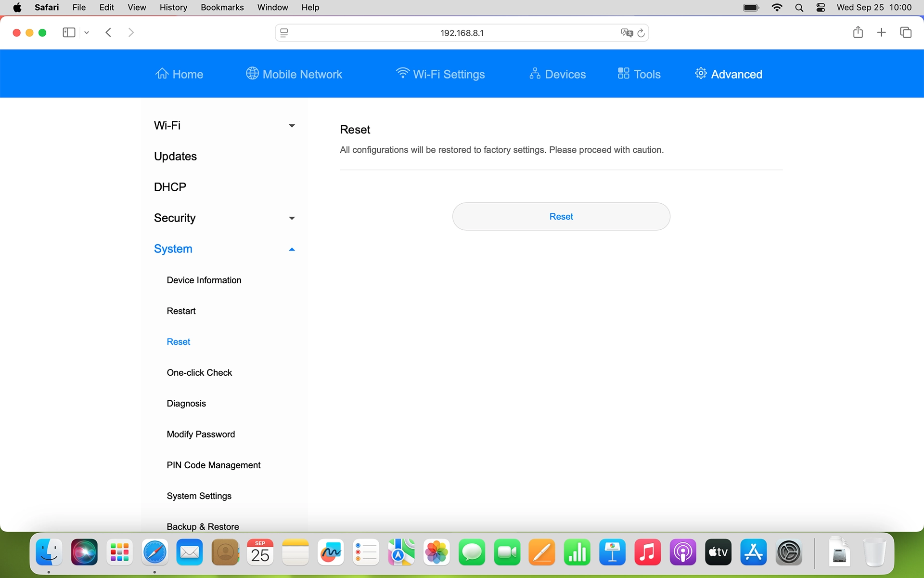
Task: Collapse the System section arrow
Action: [x=292, y=249]
